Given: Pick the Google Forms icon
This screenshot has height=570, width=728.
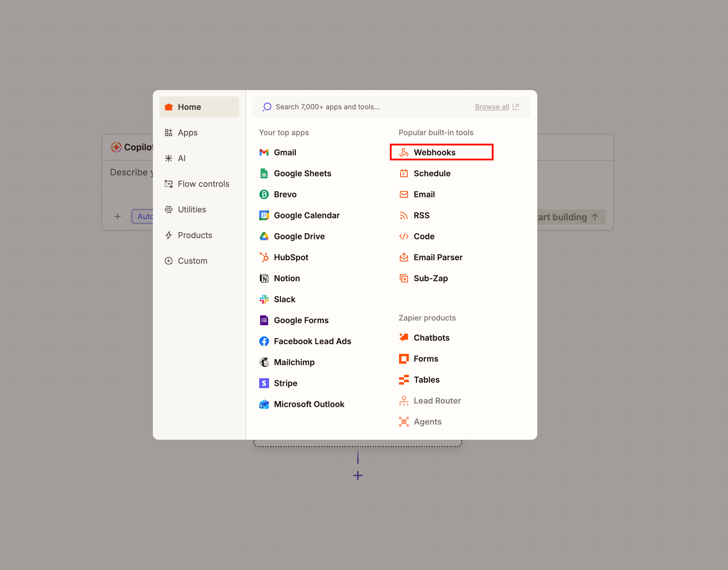Looking at the screenshot, I should tap(264, 320).
